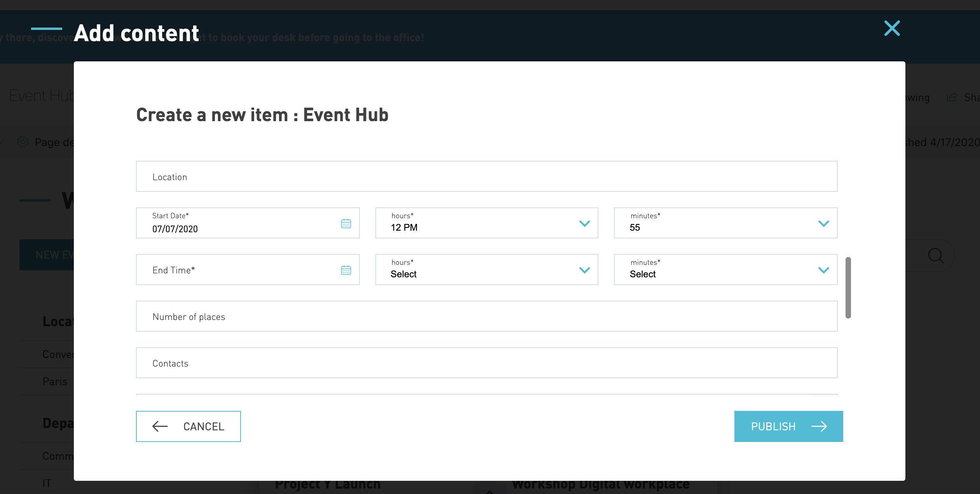Close the Add content dialog
This screenshot has height=494, width=980.
pos(892,28)
